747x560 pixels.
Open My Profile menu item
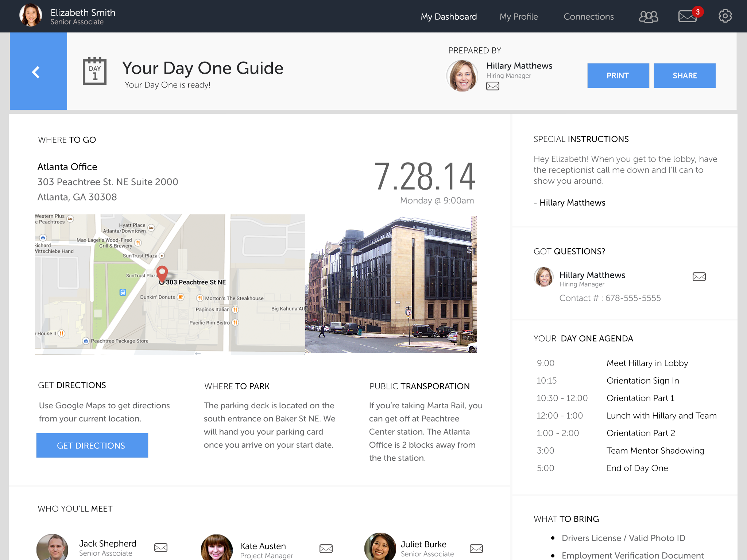pyautogui.click(x=518, y=17)
